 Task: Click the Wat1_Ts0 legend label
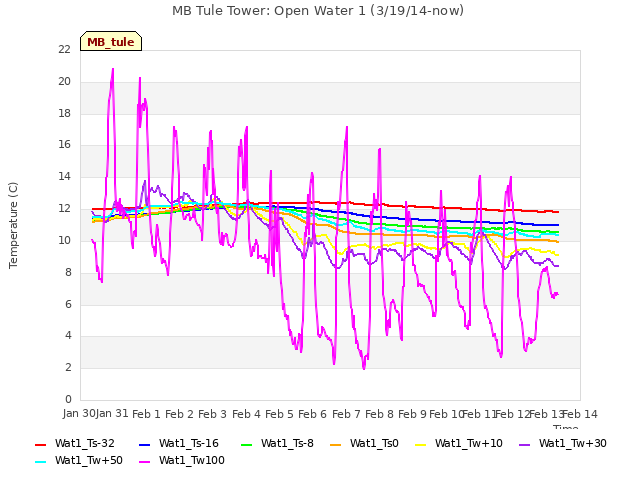[x=374, y=443]
